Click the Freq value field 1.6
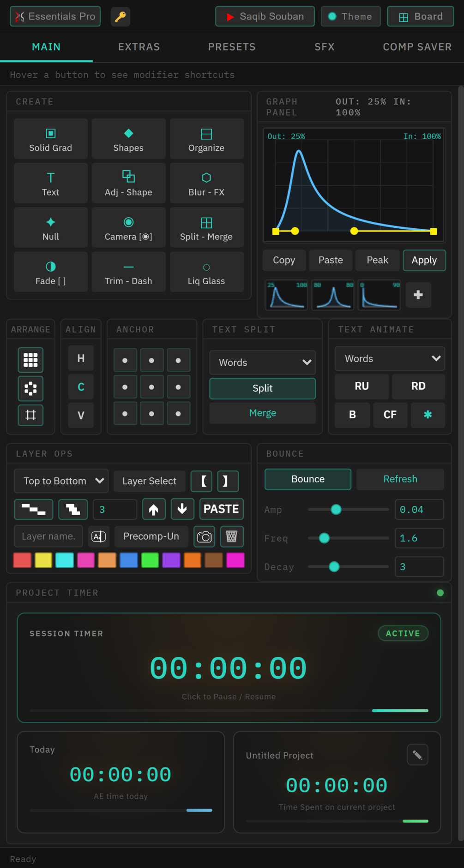Viewport: 464px width, 868px height. click(419, 538)
